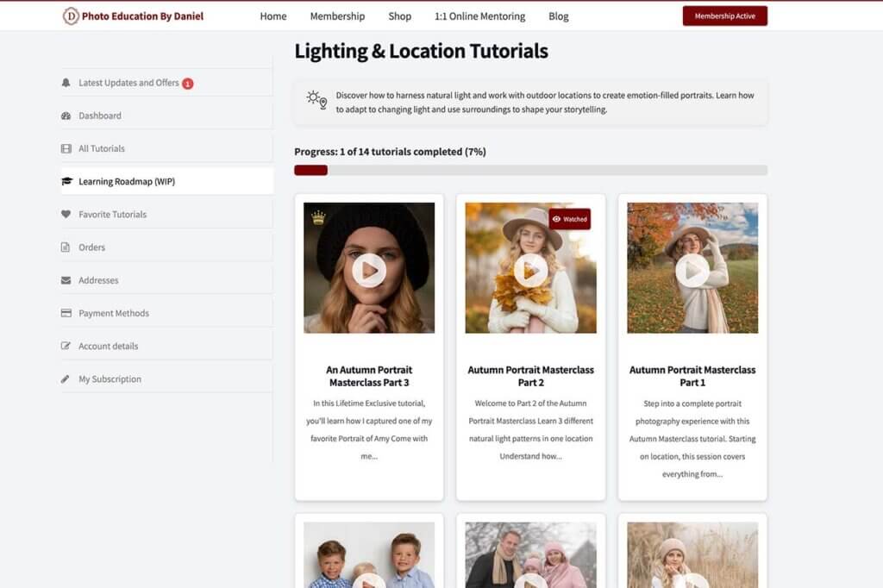
Task: Play Autumn Portrait Masterclass Part 1 video
Action: (692, 271)
